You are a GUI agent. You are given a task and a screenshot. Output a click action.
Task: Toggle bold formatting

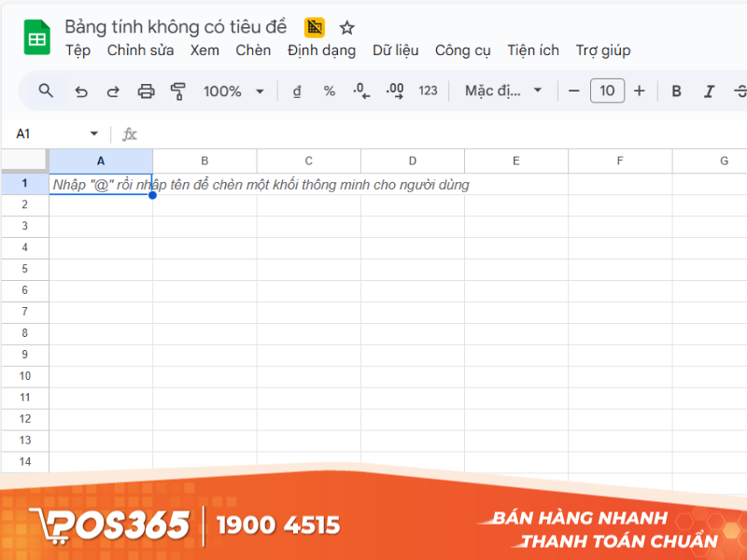675,91
